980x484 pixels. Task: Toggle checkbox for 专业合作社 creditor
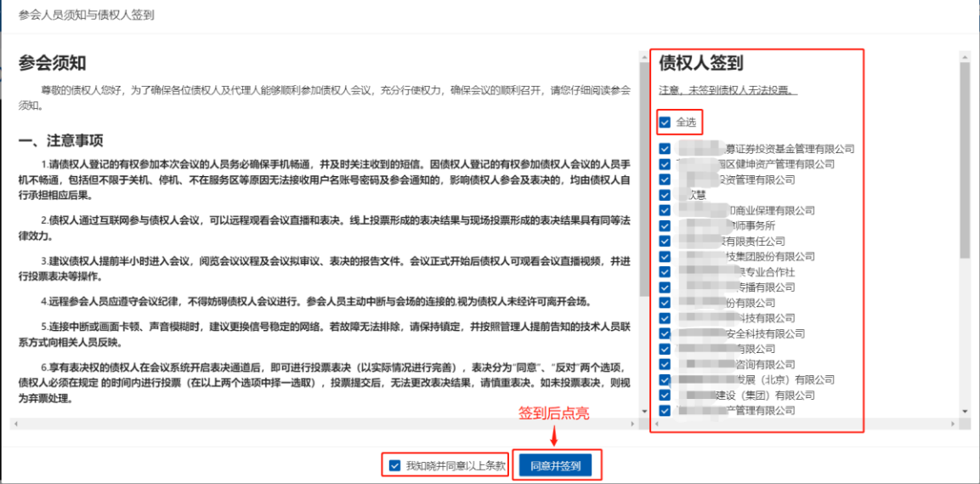[665, 272]
